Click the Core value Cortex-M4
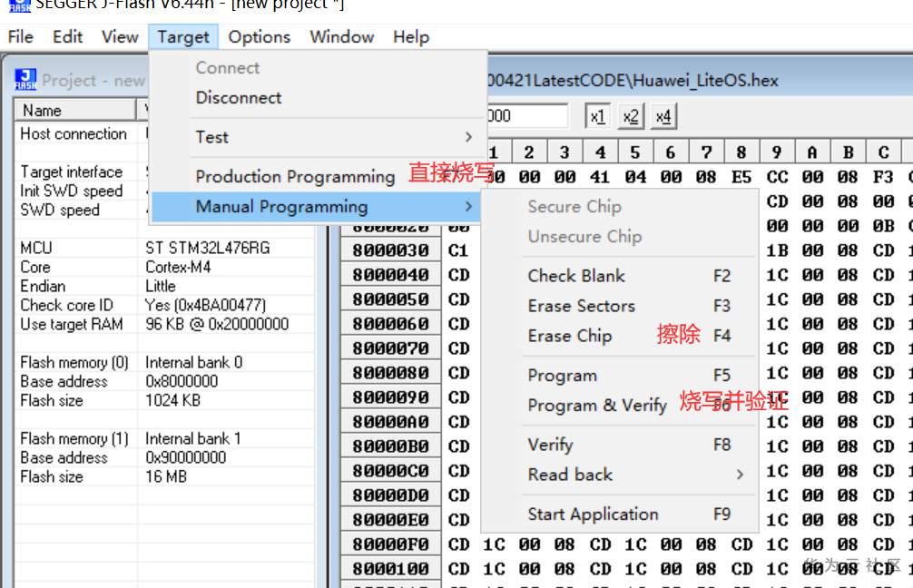The image size is (913, 588). [x=178, y=267]
